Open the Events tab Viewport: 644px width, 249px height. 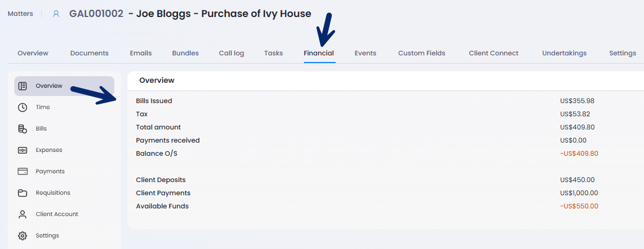point(365,53)
